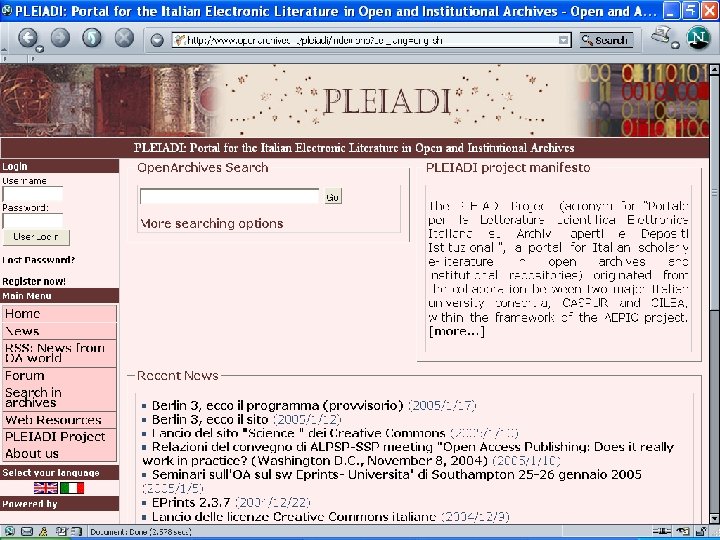Switch language with the British flag
This screenshot has height=540, width=720.
click(x=45, y=488)
